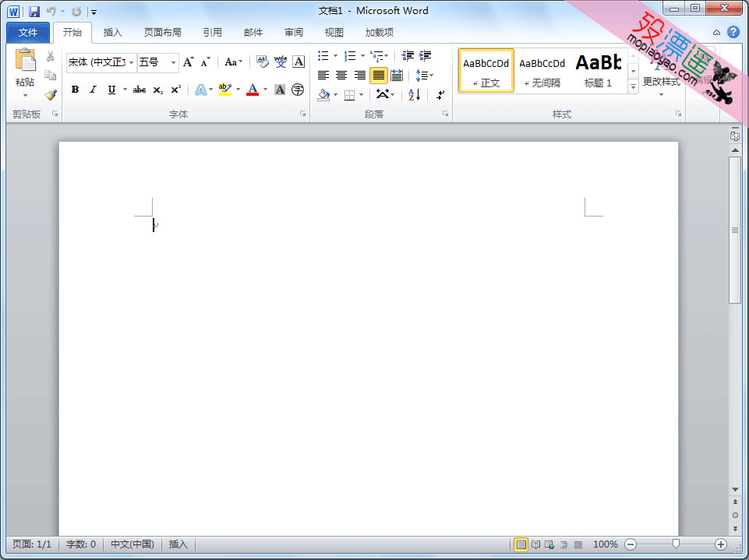Image resolution: width=749 pixels, height=560 pixels.
Task: Switch to the 页面布局 (Page Layout) tab
Action: point(162,33)
